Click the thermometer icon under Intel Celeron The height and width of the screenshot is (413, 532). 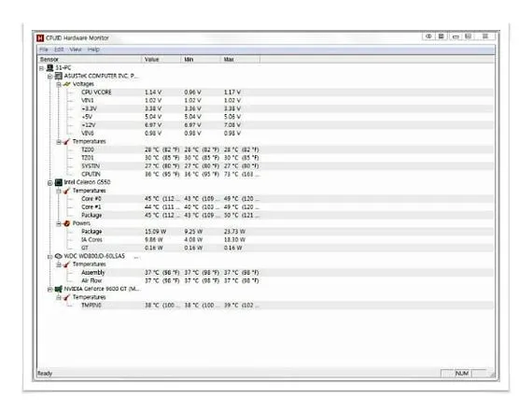pos(67,191)
